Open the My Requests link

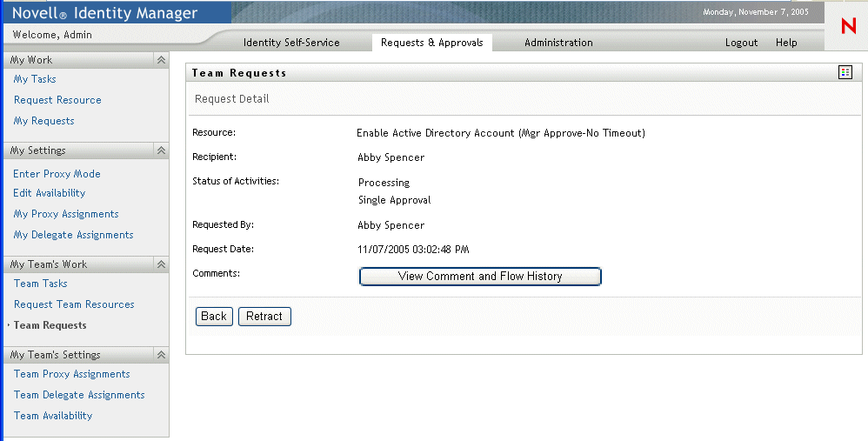click(x=43, y=121)
